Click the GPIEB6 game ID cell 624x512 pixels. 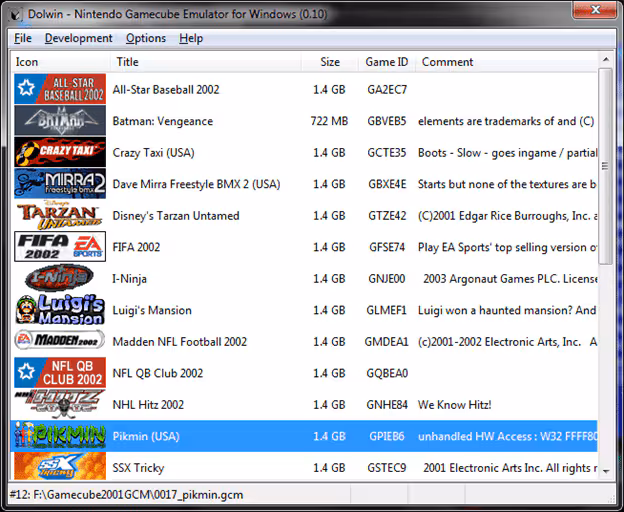tap(387, 436)
